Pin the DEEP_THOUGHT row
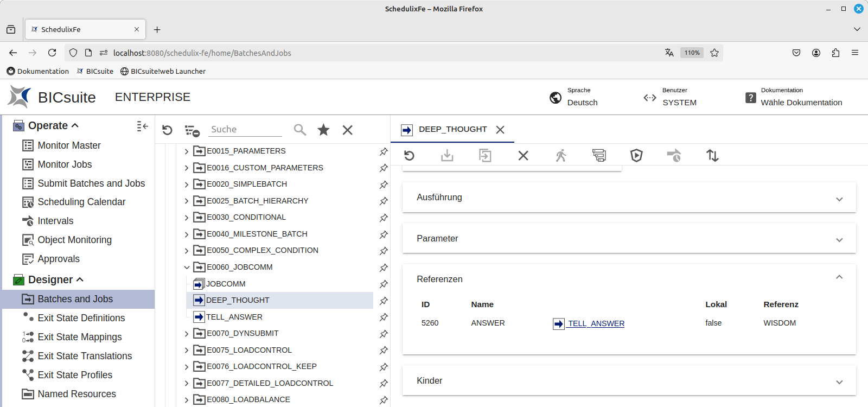868x407 pixels. point(384,301)
